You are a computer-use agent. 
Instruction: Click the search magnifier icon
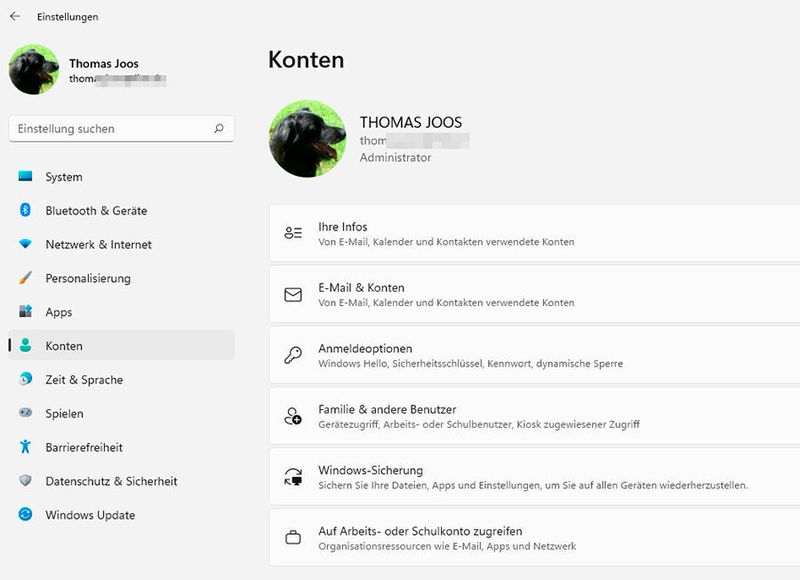tap(219, 129)
